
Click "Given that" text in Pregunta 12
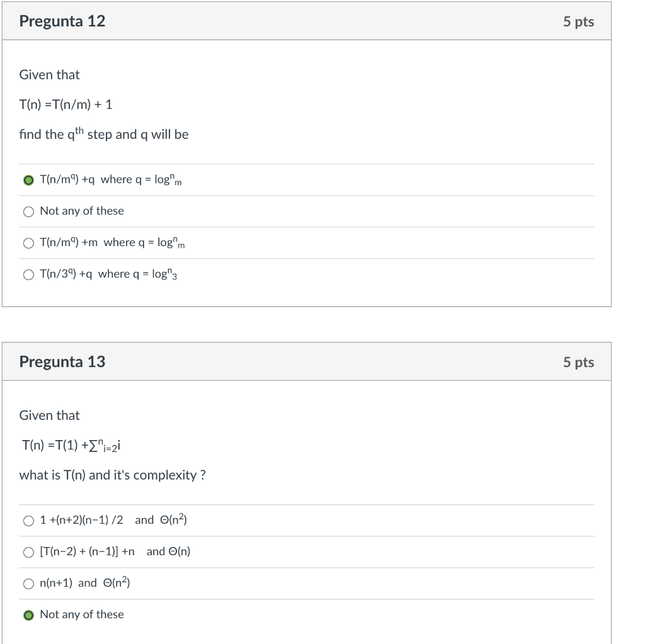(x=50, y=75)
